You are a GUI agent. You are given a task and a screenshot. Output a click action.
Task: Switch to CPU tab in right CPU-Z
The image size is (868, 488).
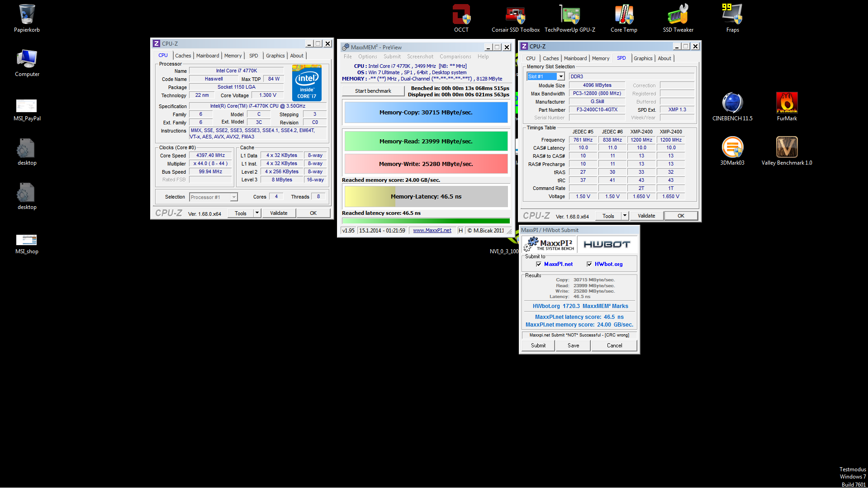point(531,58)
